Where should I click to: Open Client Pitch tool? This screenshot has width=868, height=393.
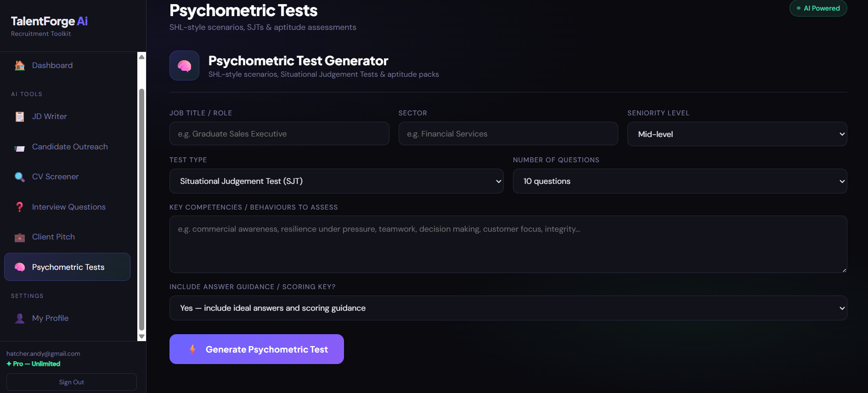(x=67, y=237)
